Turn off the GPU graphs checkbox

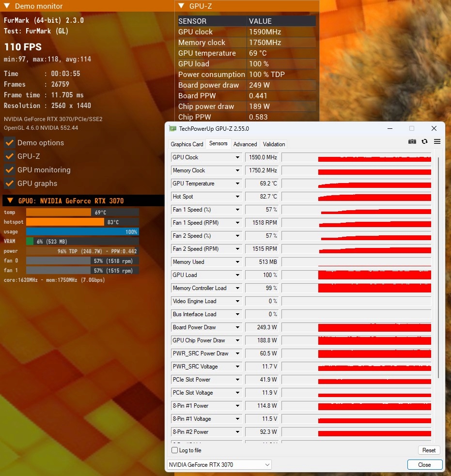point(10,184)
